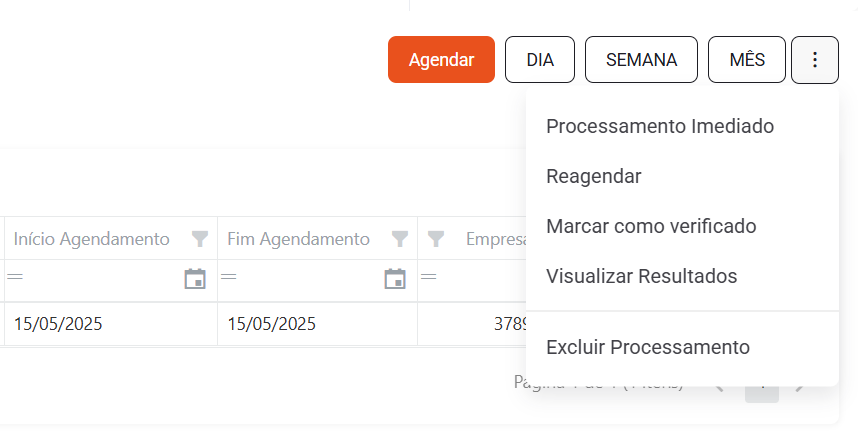Open calendar picker for Início Agendamento filter
The image size is (858, 432).
point(195,279)
